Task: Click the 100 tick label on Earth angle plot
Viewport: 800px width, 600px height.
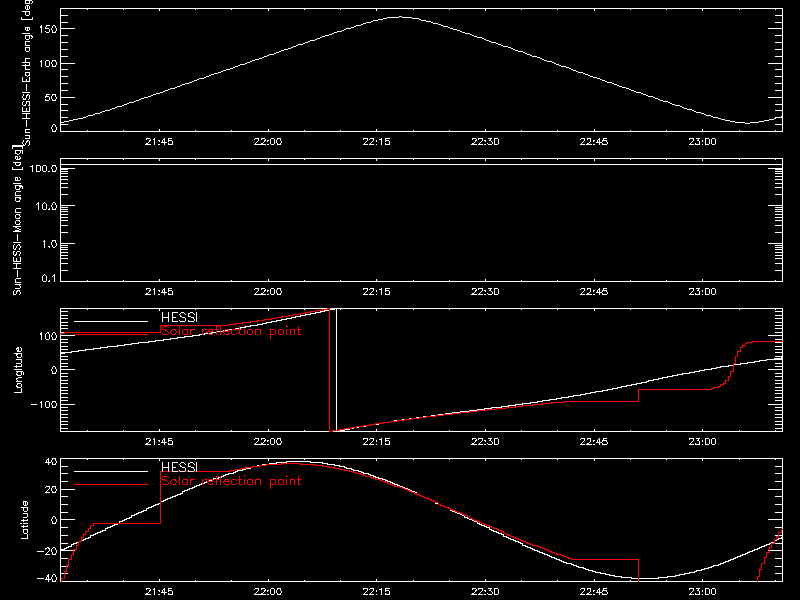Action: [48, 64]
